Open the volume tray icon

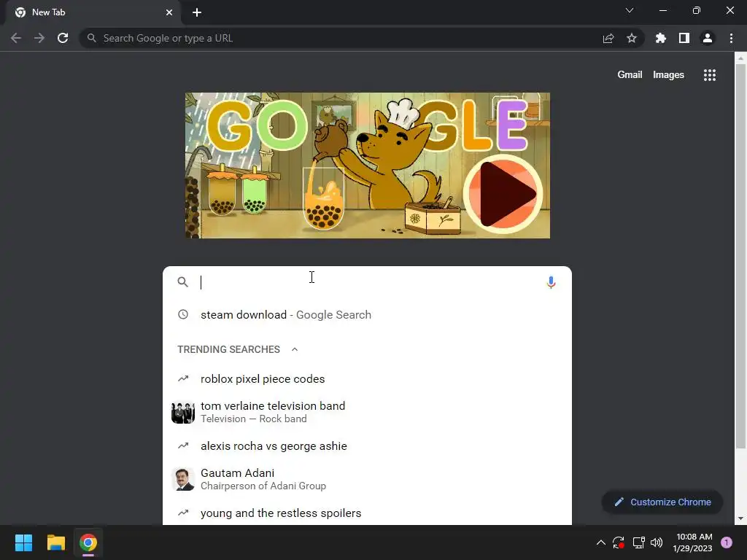click(657, 542)
